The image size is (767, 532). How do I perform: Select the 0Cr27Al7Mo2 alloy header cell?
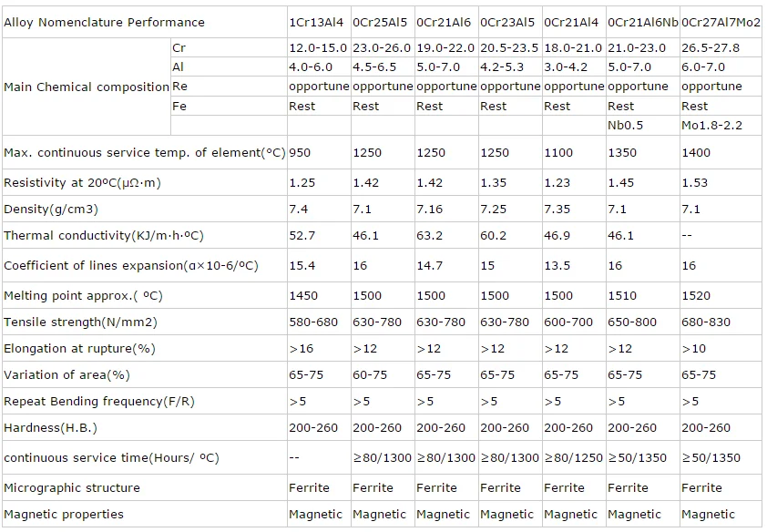click(x=721, y=23)
